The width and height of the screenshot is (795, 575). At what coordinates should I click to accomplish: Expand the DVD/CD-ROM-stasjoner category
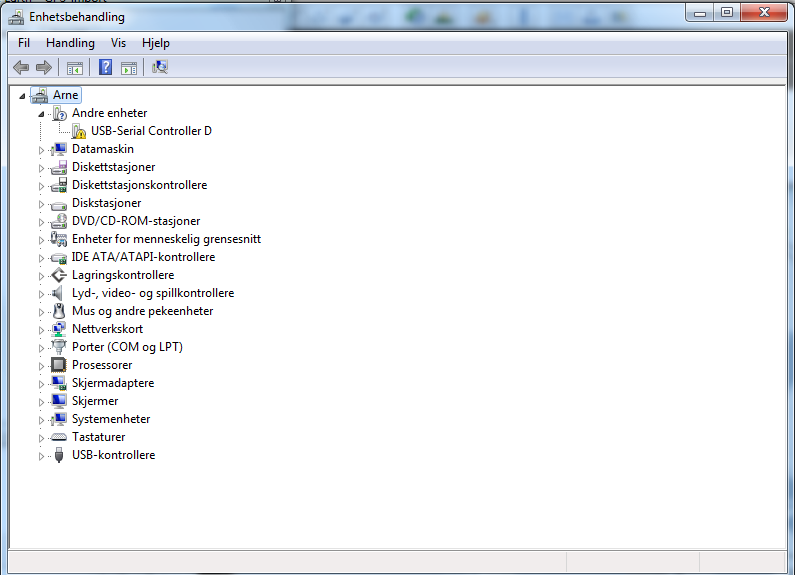click(41, 222)
